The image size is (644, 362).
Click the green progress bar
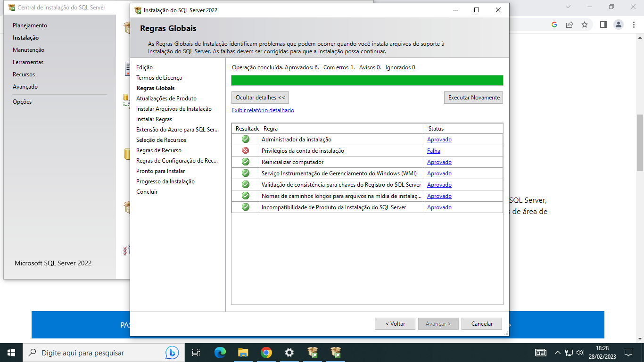[x=367, y=80]
